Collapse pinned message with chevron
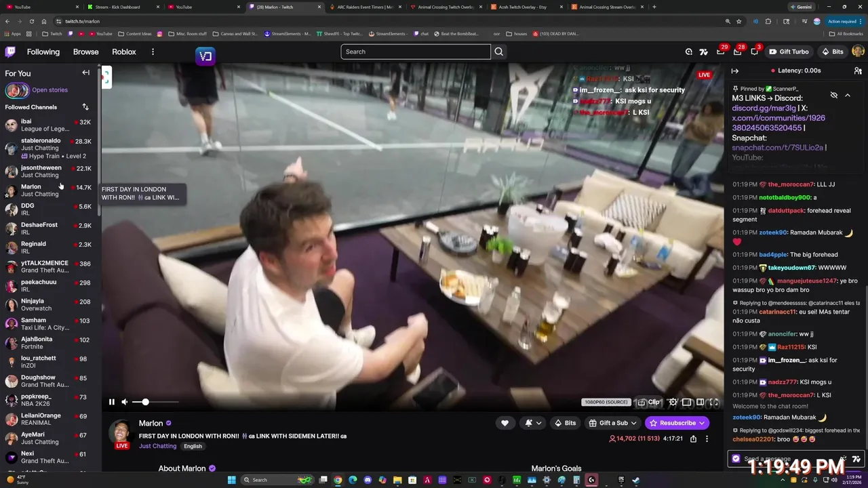 pos(848,95)
